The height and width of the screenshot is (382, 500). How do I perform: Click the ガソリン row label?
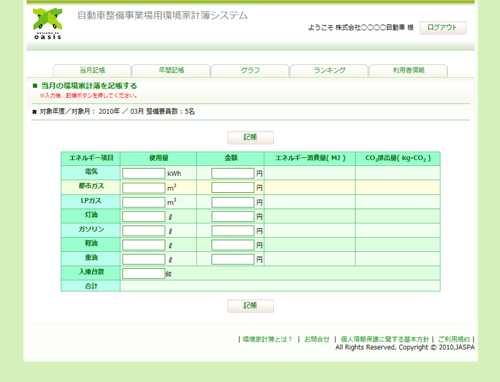click(x=91, y=229)
